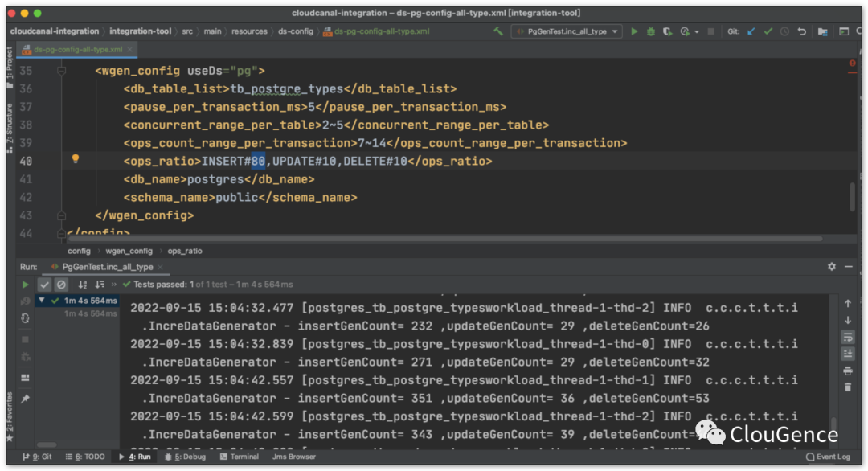
Task: Open Run panel settings gear
Action: (x=832, y=267)
